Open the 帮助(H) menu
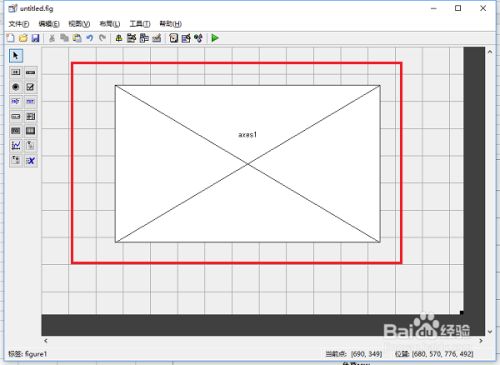The width and height of the screenshot is (500, 365). (x=170, y=24)
